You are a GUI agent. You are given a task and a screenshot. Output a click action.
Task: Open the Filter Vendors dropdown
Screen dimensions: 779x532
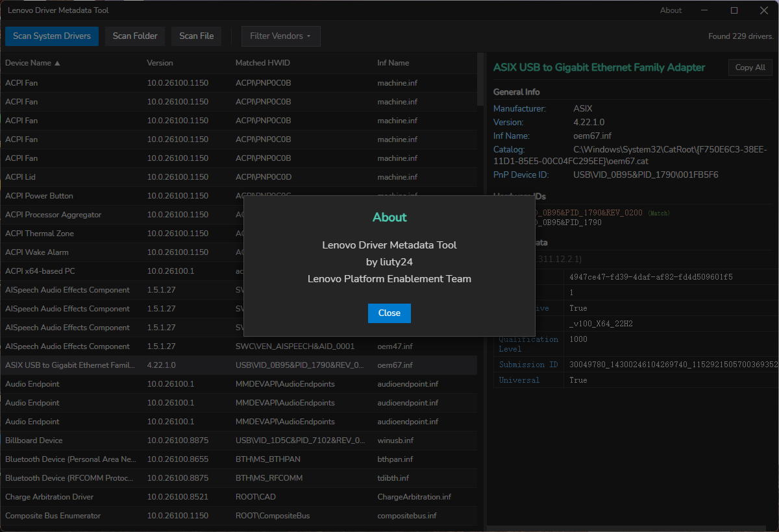tap(280, 36)
